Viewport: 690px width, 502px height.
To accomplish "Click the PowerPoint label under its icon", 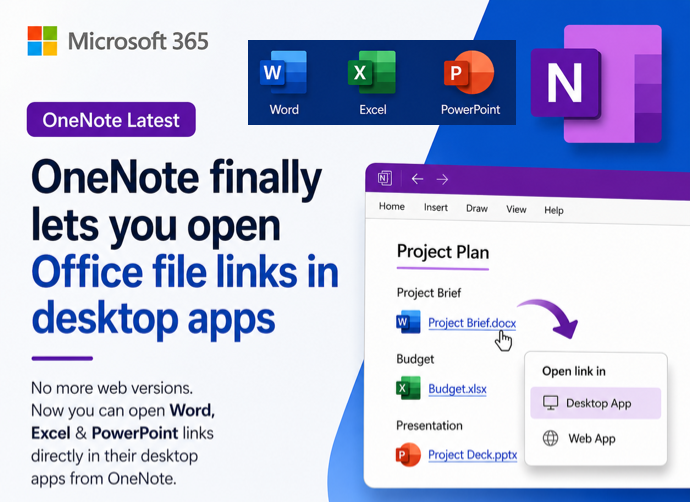I will click(x=470, y=110).
